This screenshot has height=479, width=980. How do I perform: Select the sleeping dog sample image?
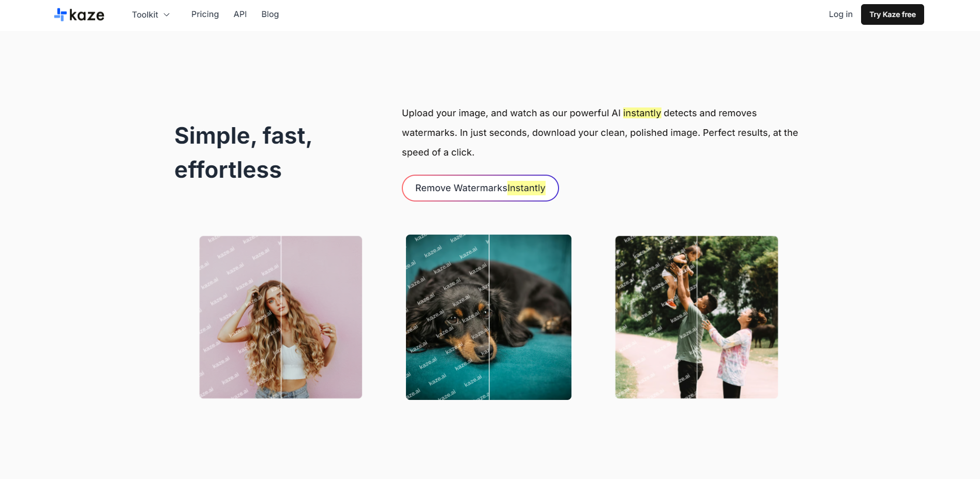tap(489, 317)
